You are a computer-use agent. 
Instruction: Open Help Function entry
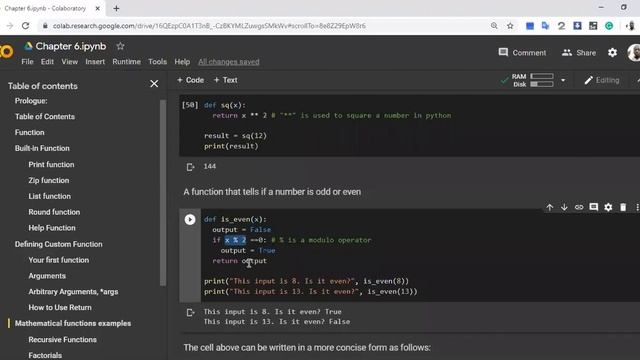[52, 228]
